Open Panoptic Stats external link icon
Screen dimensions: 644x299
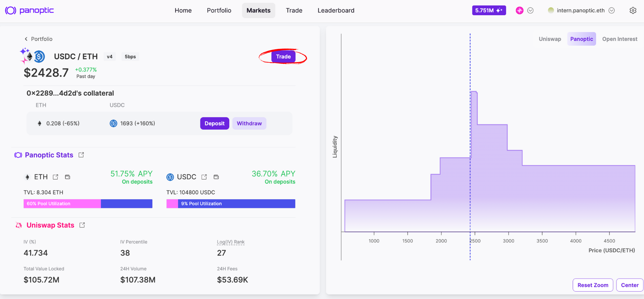coord(81,155)
